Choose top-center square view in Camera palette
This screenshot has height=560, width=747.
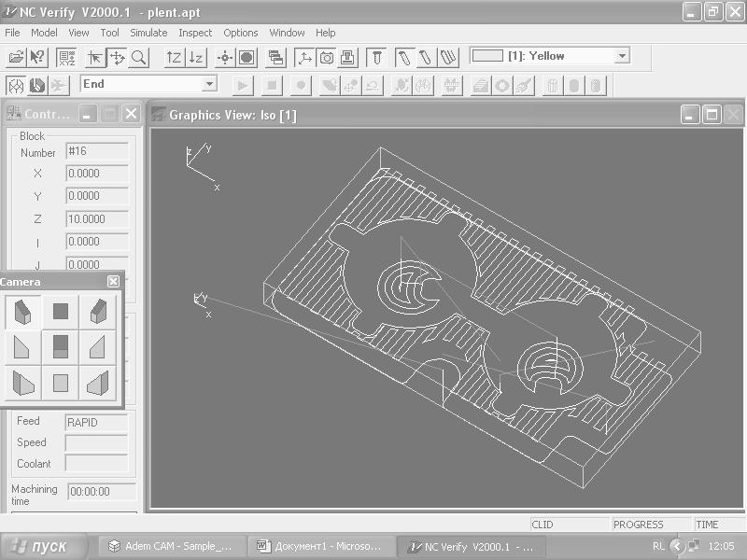[x=61, y=312]
